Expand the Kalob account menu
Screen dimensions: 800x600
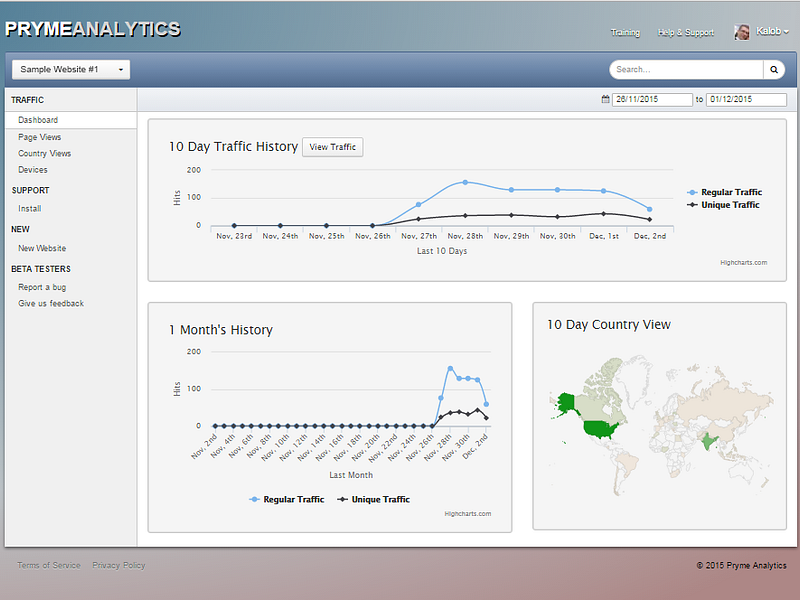[x=772, y=31]
